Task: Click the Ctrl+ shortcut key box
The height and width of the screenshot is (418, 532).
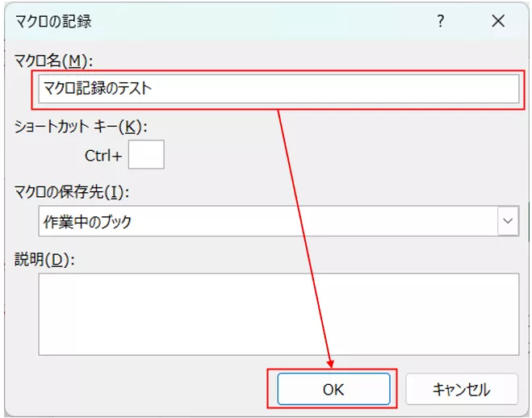Action: click(146, 154)
